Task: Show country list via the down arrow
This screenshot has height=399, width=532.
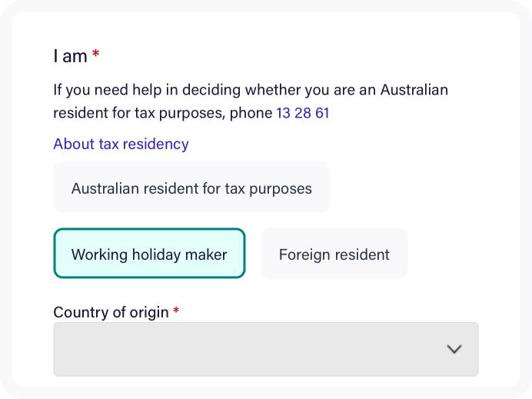Action: [454, 349]
